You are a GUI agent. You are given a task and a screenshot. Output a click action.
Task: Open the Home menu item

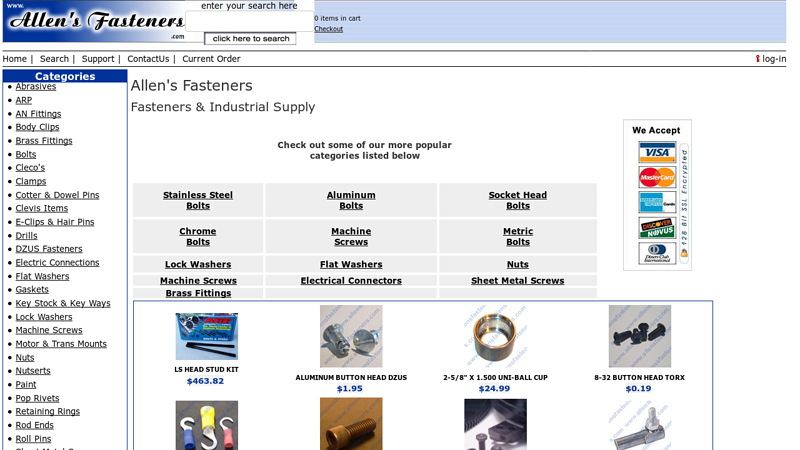pyautogui.click(x=14, y=59)
